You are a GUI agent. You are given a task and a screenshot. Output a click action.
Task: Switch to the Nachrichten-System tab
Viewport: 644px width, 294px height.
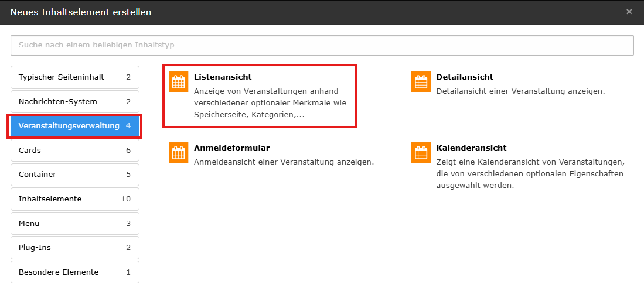click(x=74, y=102)
